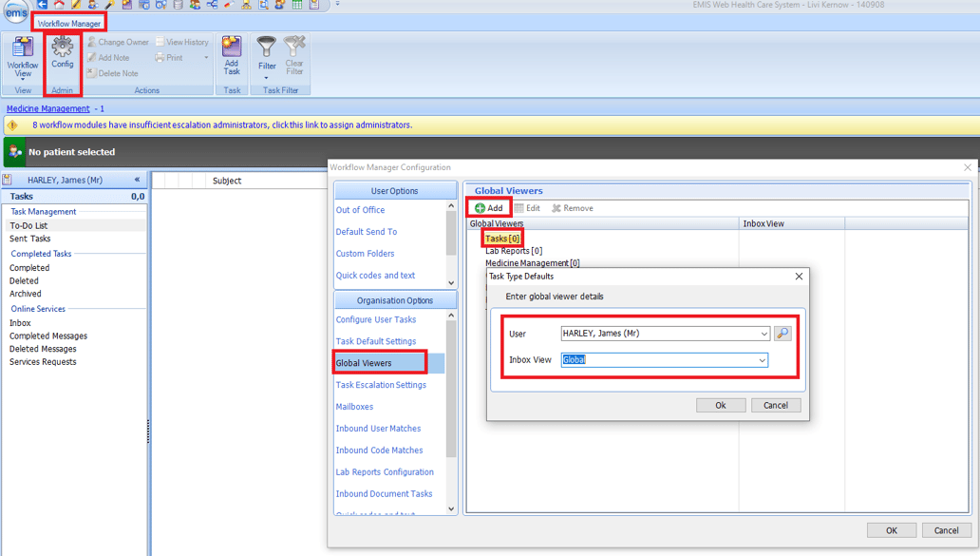Select the Filter icon in Task Filter group
The height and width of the screenshot is (556, 980).
(x=266, y=52)
